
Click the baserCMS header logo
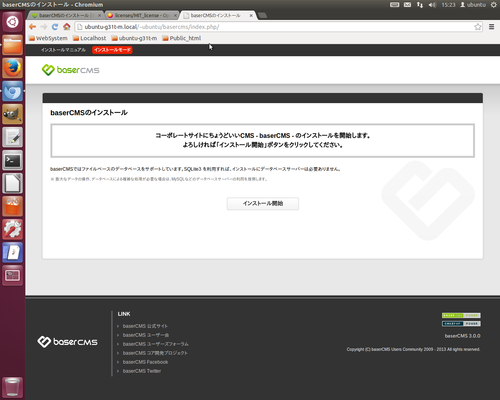pos(71,70)
